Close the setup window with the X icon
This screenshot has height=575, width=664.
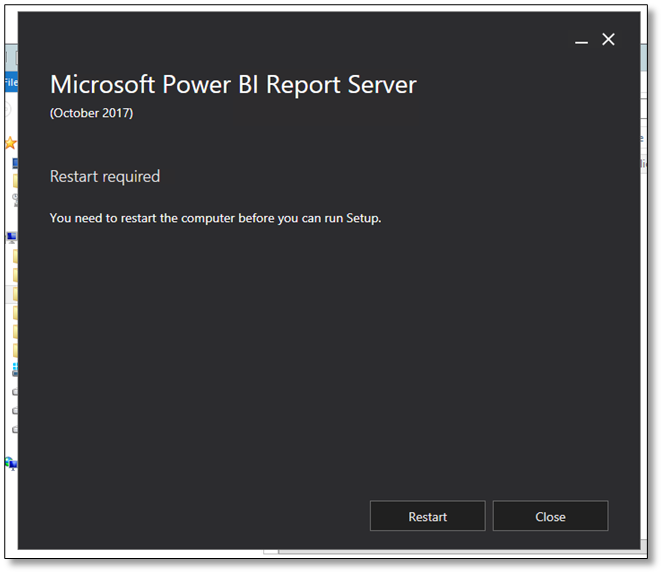[608, 39]
